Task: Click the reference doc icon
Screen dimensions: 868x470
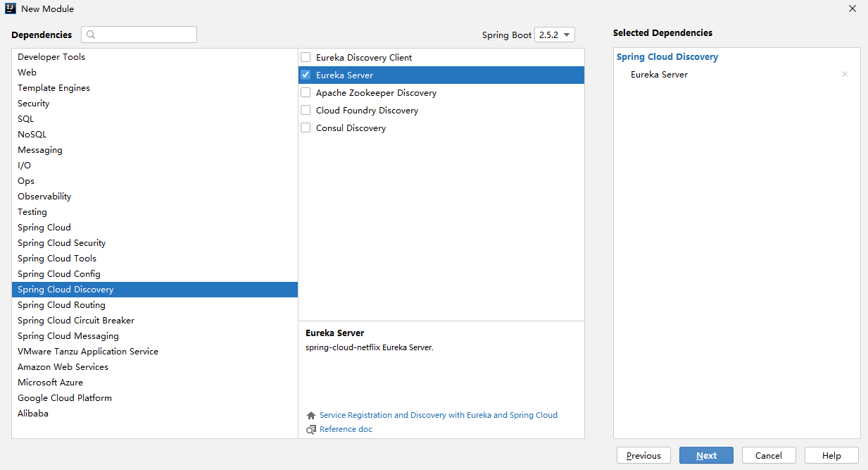Action: 311,430
